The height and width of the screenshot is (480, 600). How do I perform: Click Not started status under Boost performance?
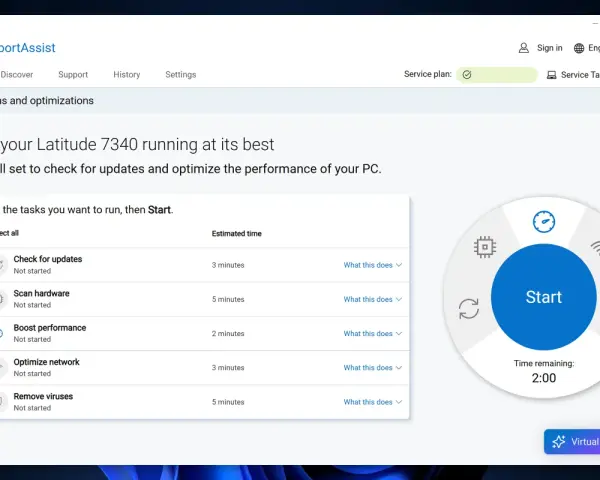coord(32,340)
